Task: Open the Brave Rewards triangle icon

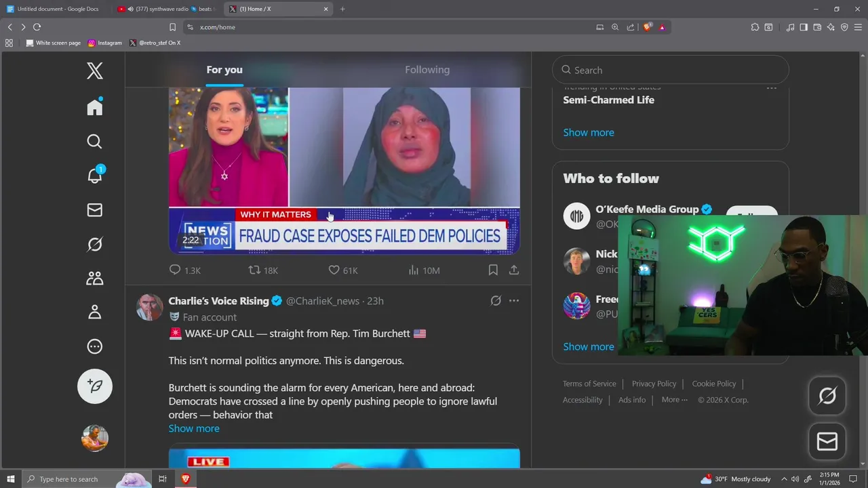Action: 662,27
